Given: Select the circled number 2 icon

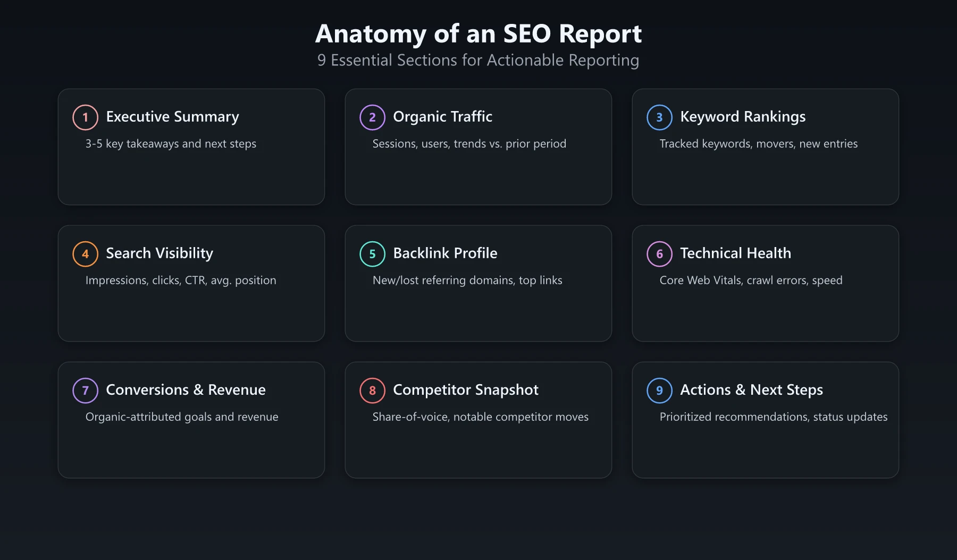Looking at the screenshot, I should [x=372, y=117].
